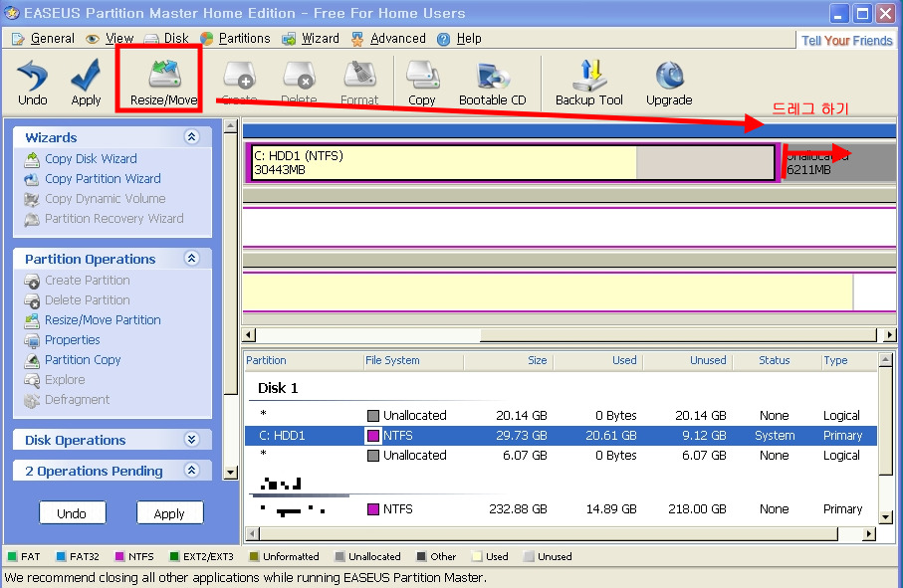The height and width of the screenshot is (588, 903).
Task: Open the Bootable CD tool
Action: pos(492,82)
